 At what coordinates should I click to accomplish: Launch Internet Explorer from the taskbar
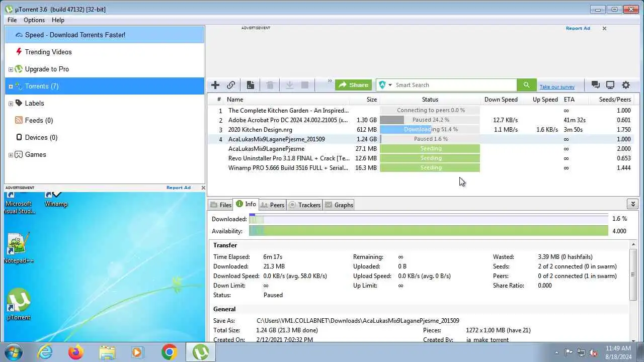click(45, 352)
